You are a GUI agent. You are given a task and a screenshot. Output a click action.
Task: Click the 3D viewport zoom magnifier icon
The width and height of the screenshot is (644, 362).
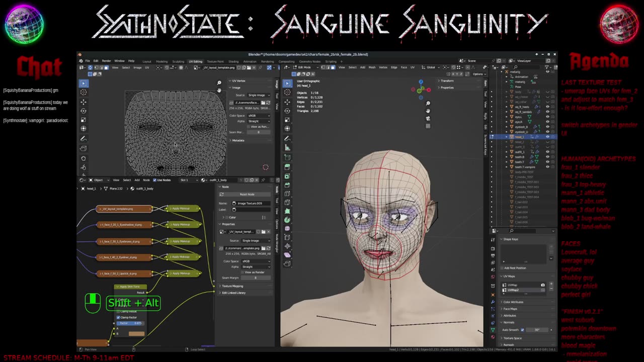click(x=428, y=104)
